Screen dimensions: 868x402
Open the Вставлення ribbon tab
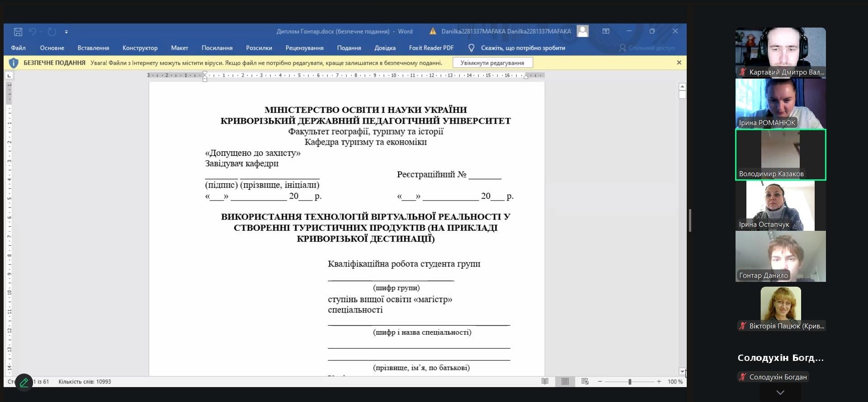(x=93, y=48)
